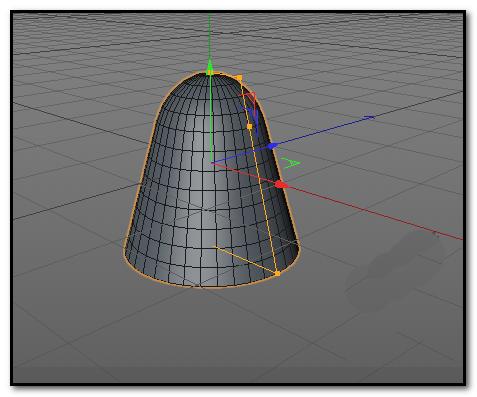
Task: Click the green Y-axis arrowhead of the gizmo
Action: coord(210,65)
